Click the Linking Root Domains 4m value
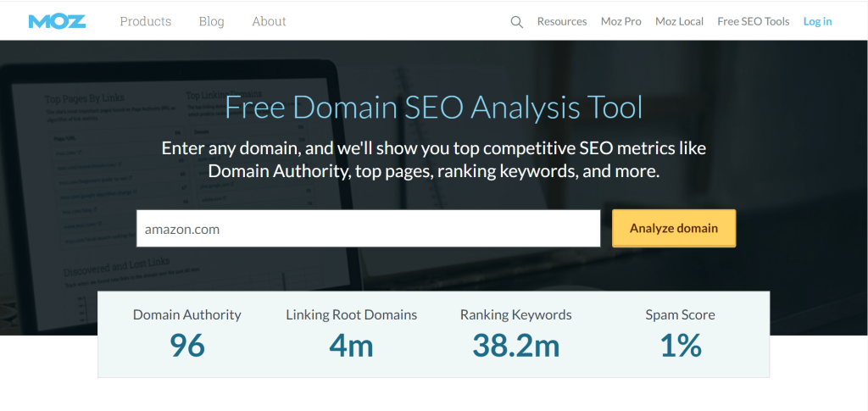 [351, 346]
